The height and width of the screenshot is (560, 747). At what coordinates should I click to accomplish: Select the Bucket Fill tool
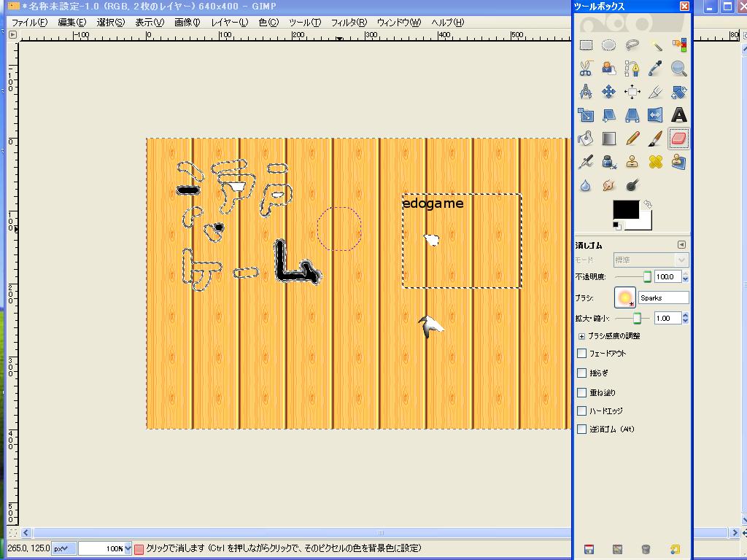pyautogui.click(x=586, y=138)
